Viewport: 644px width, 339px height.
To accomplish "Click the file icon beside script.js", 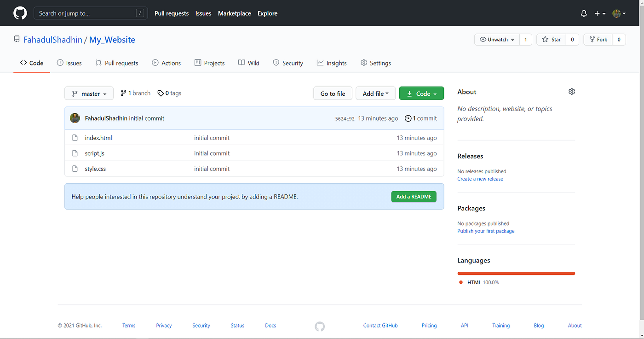I will 75,153.
